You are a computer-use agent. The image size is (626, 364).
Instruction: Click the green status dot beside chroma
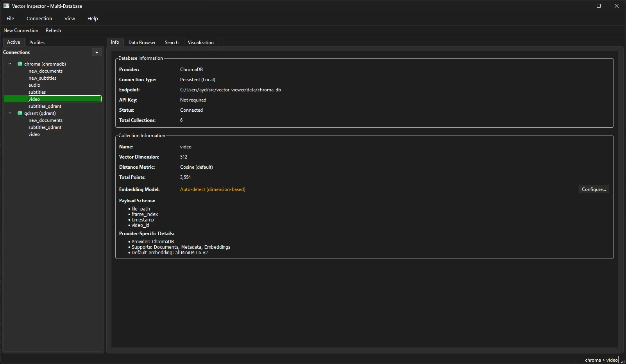point(20,64)
